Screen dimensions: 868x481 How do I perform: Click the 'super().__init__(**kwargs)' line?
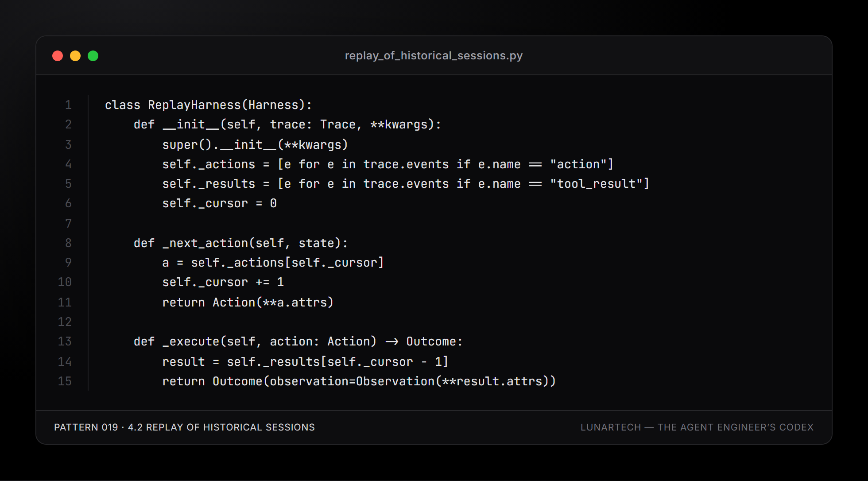255,145
